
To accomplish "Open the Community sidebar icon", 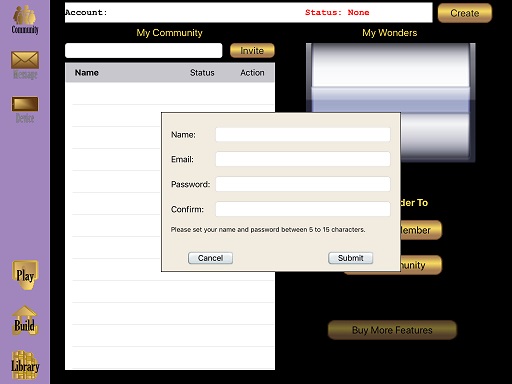I will 25,20.
